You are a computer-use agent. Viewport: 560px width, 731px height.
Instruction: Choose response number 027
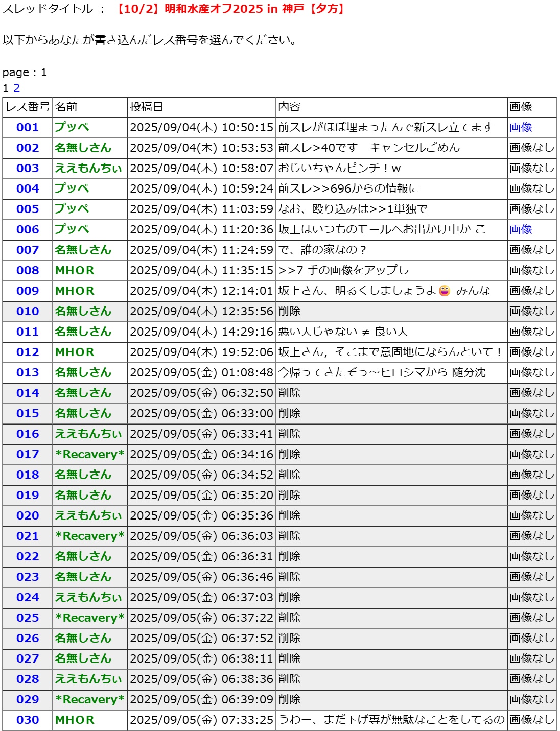(x=28, y=659)
